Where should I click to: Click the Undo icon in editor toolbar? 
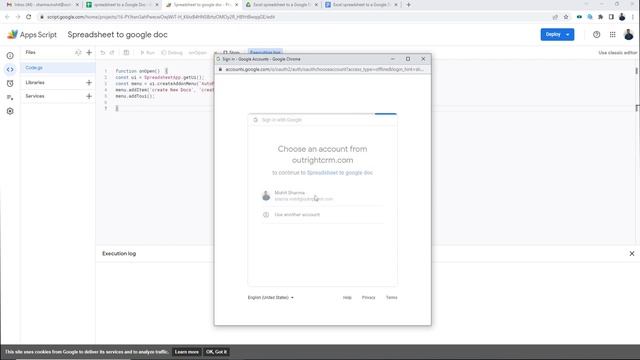[x=102, y=53]
